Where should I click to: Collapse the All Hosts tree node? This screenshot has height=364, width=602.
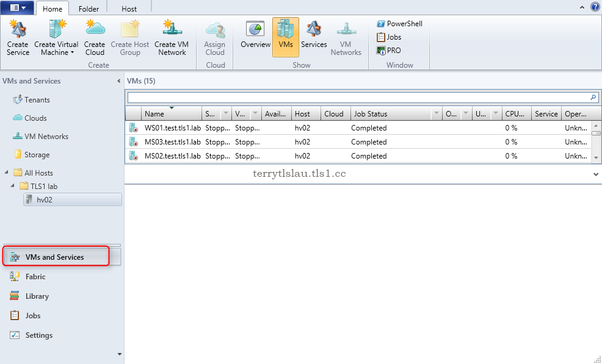(7, 173)
